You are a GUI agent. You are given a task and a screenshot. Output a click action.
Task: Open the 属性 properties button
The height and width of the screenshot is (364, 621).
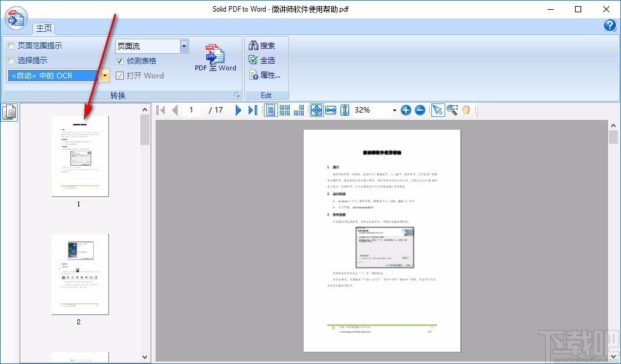(265, 75)
